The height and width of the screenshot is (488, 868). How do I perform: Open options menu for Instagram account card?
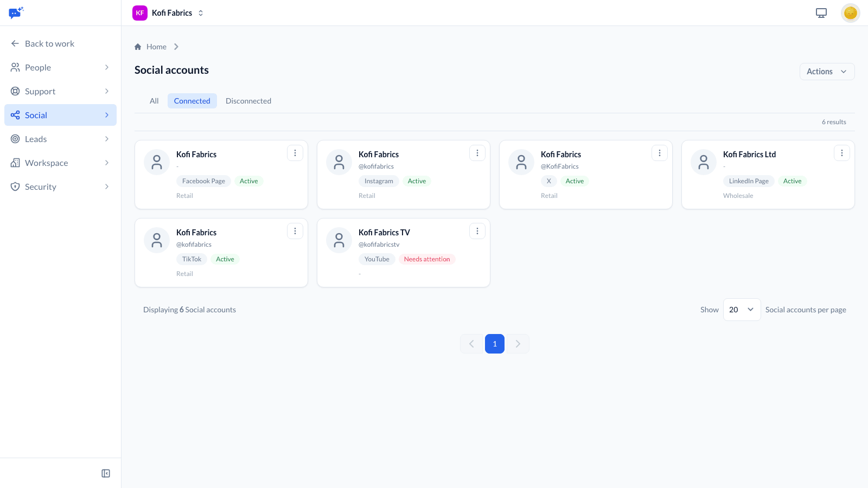[477, 153]
